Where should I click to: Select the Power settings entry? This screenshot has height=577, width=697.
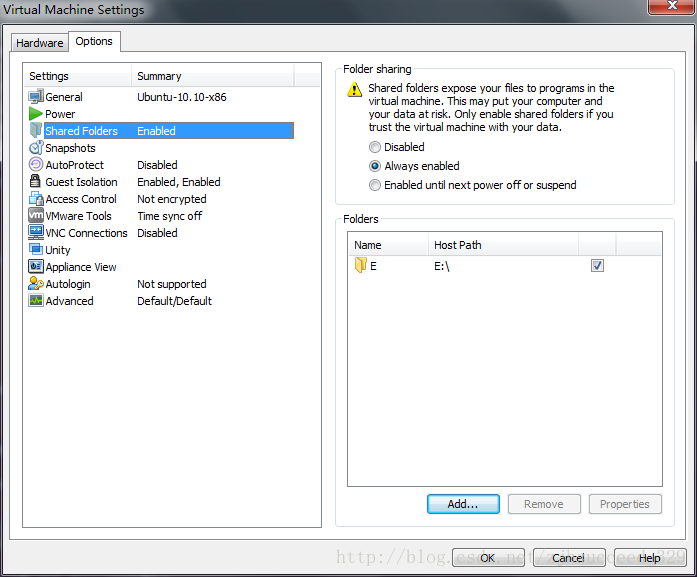point(160,114)
